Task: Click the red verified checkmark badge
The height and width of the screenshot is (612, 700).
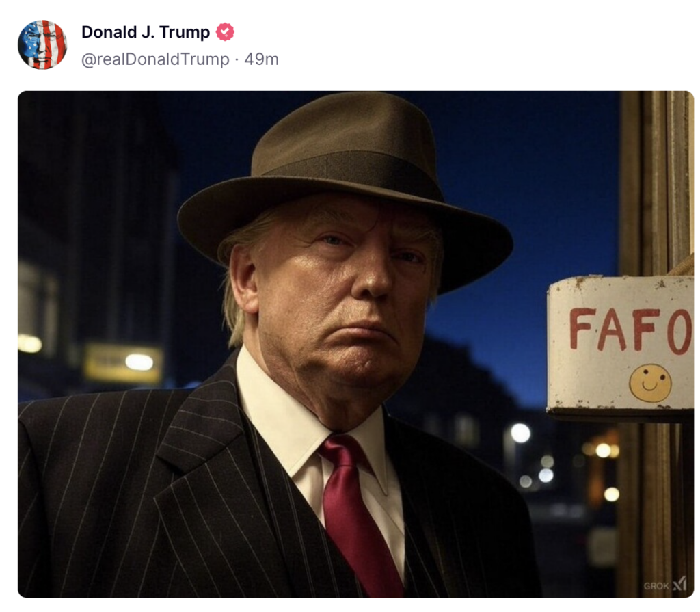Action: pos(225,32)
